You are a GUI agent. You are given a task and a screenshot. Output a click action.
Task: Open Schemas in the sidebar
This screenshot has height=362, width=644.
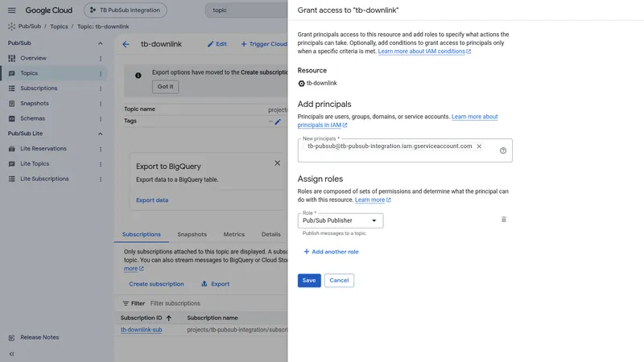[x=32, y=118]
